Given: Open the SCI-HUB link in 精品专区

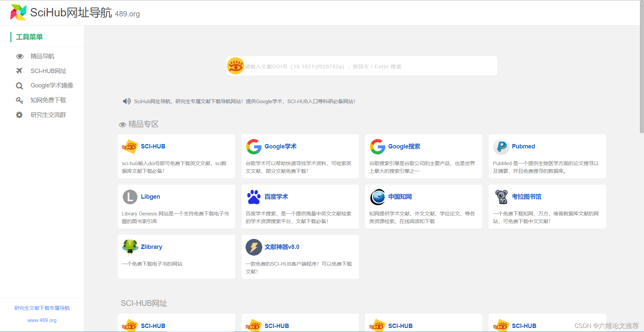Looking at the screenshot, I should (153, 146).
